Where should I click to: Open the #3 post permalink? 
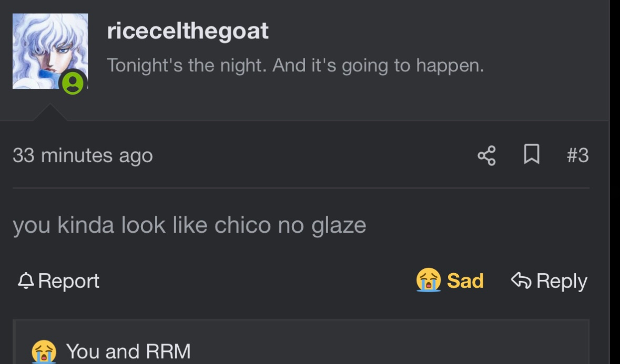pyautogui.click(x=577, y=155)
